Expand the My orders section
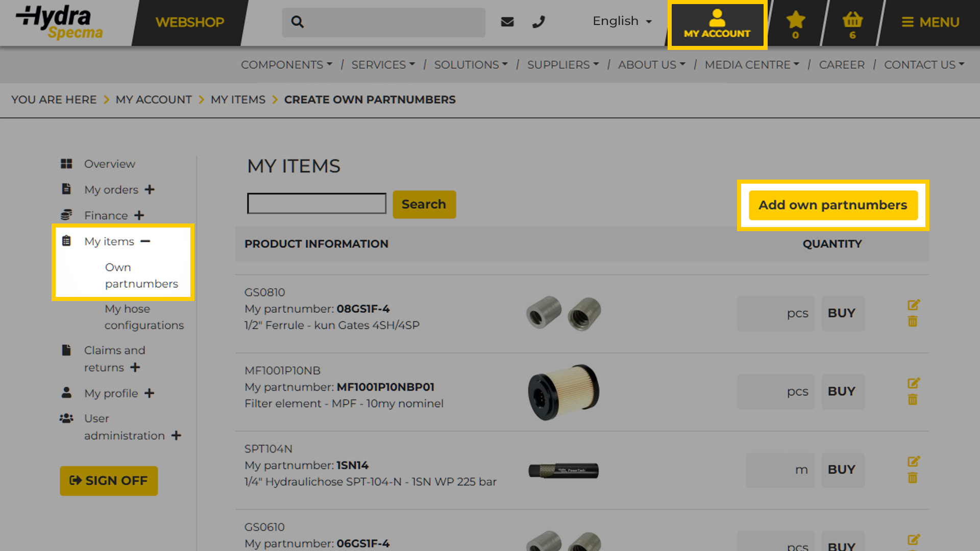Screen dimensions: 980x551 (150, 190)
